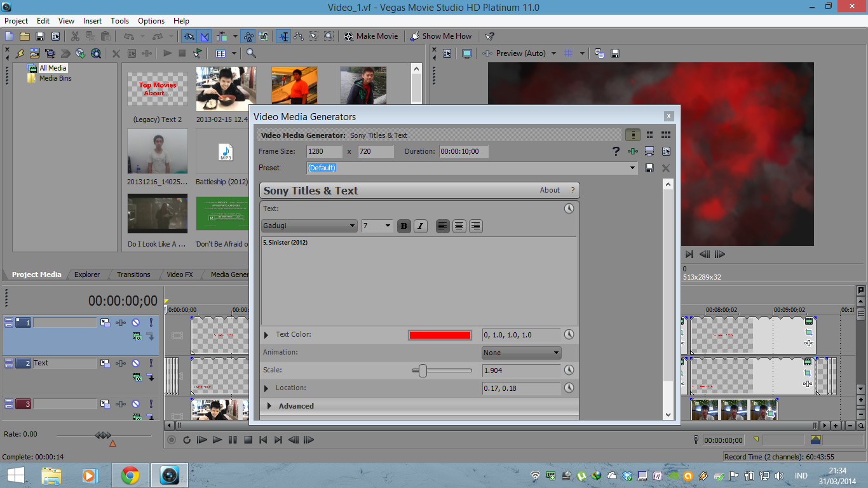The image size is (868, 488).
Task: Click the Save project icon in toolbar
Action: click(40, 36)
